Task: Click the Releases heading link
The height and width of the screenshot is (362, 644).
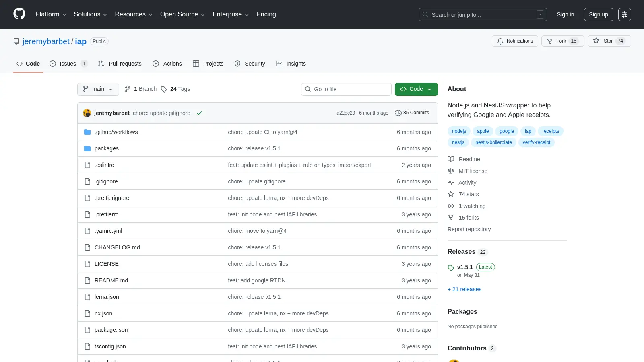Action: (461, 252)
